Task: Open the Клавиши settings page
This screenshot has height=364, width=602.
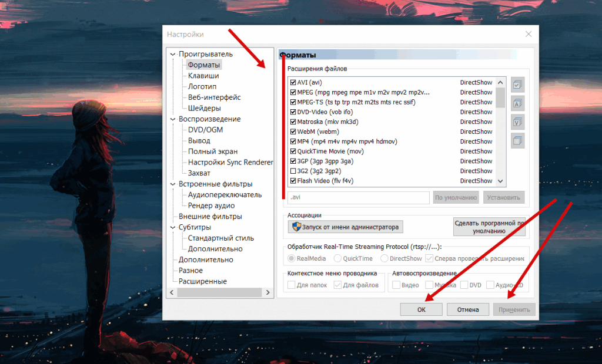Action: click(x=203, y=76)
